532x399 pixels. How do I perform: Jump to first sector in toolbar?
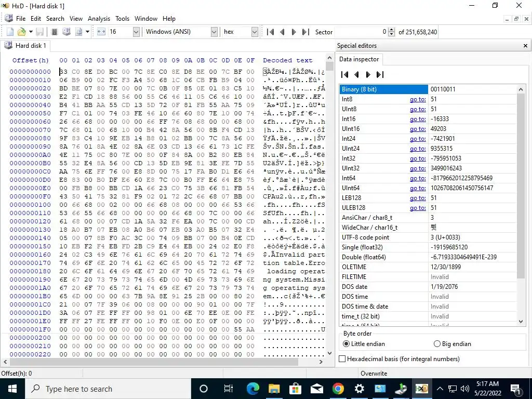point(270,32)
